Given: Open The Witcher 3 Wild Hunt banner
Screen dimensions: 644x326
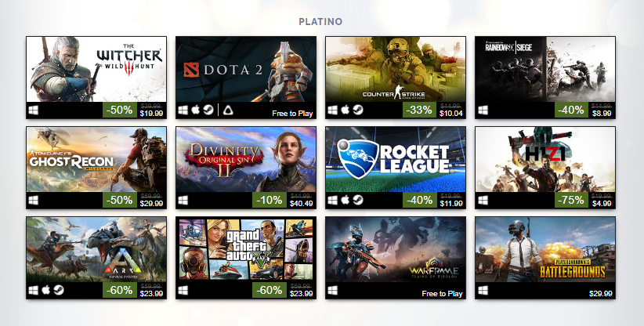Looking at the screenshot, I should 96,69.
